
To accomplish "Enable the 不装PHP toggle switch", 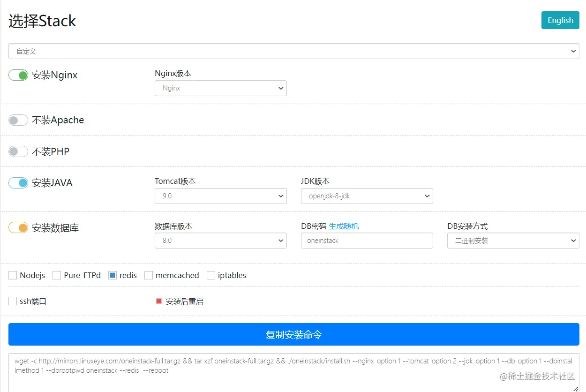I will point(18,151).
